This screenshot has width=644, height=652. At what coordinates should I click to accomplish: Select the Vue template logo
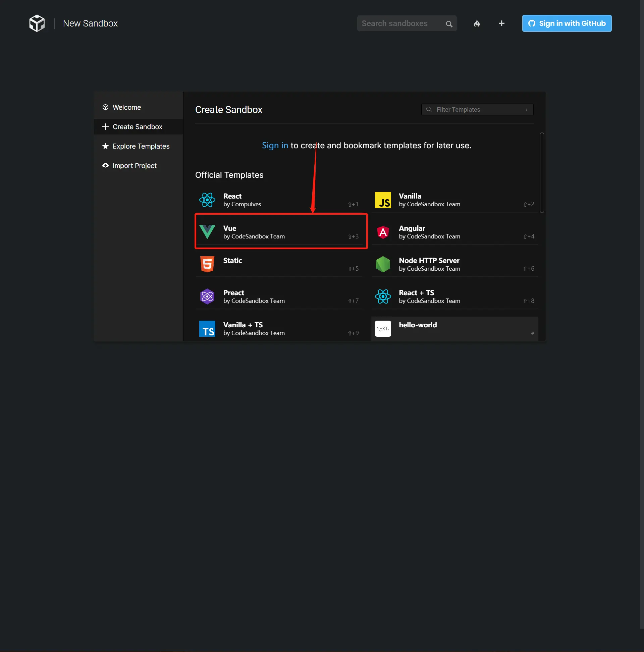point(207,232)
